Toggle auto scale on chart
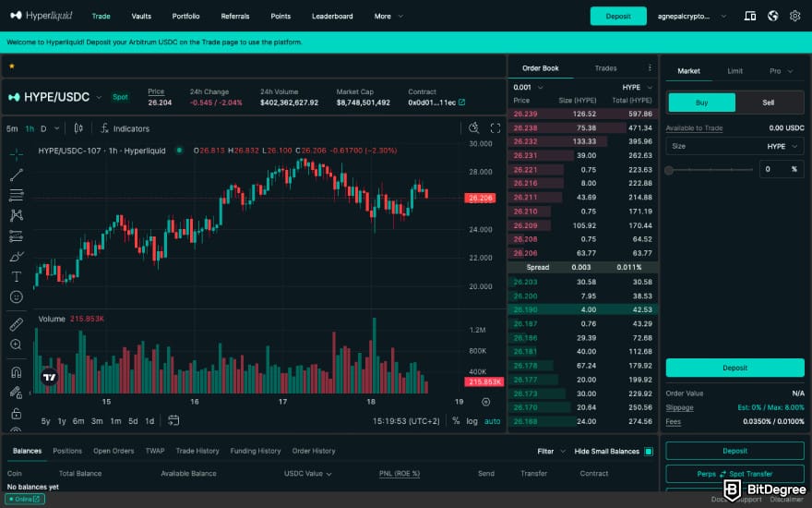The height and width of the screenshot is (508, 812). point(492,421)
